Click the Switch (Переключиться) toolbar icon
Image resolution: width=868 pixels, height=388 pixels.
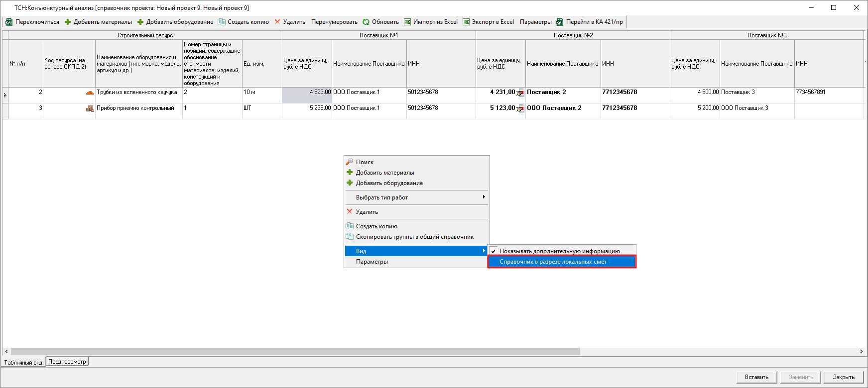pos(9,22)
